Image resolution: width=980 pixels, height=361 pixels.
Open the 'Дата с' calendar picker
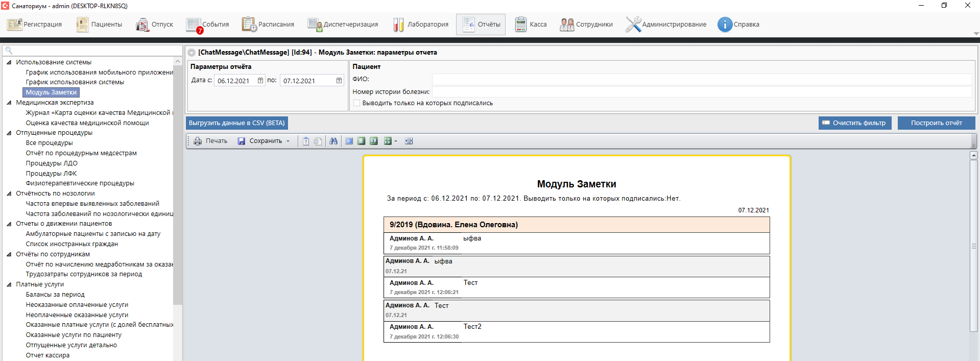(260, 81)
